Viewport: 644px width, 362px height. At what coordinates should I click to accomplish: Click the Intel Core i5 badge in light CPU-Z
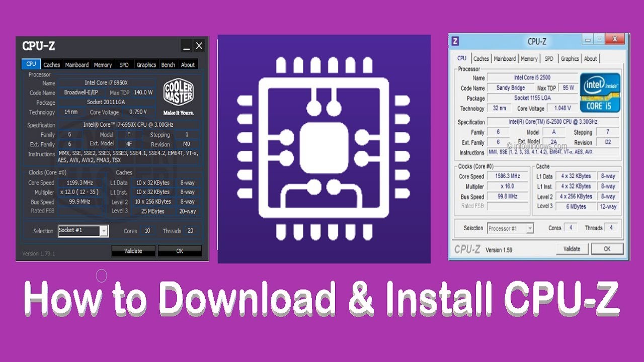(600, 93)
